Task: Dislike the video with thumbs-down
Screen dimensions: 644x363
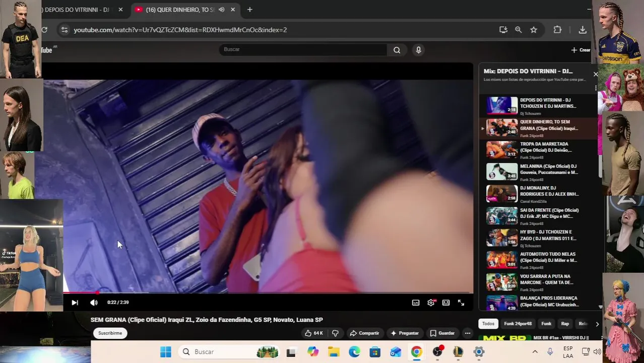Action: point(335,333)
